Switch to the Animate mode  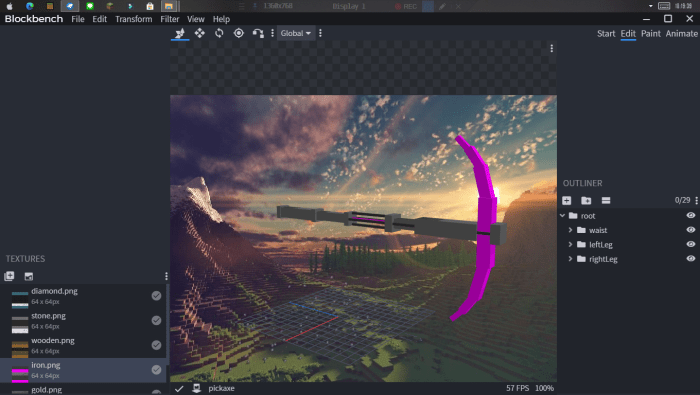[x=681, y=33]
